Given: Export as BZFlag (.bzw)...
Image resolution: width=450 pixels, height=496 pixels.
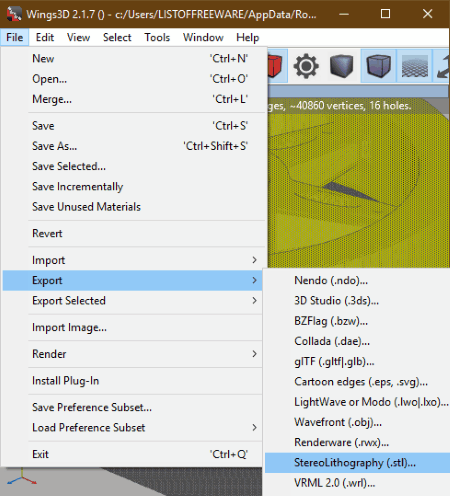Looking at the screenshot, I should 357,321.
